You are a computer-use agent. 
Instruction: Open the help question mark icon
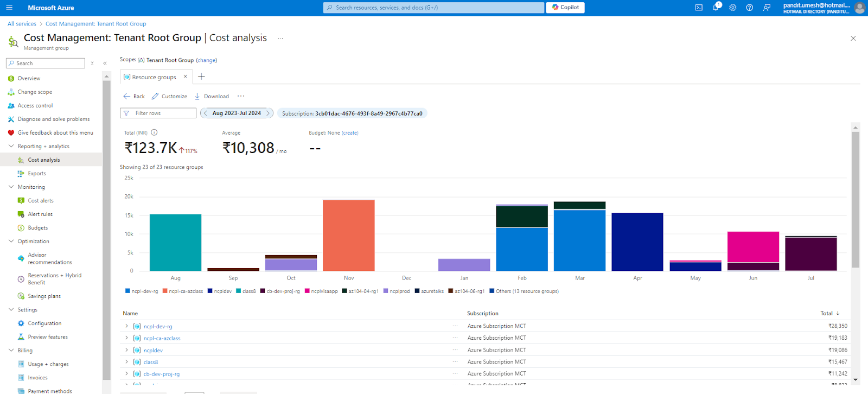coord(749,8)
